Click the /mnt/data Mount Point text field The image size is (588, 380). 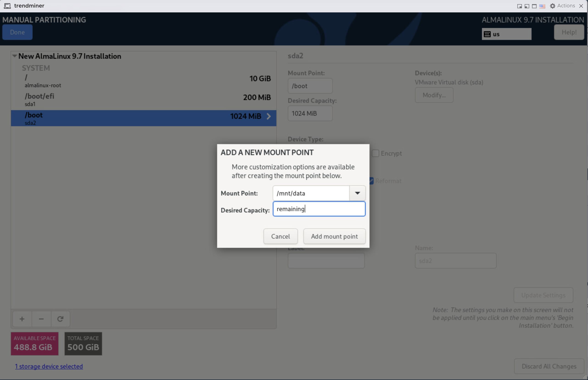[x=311, y=193]
